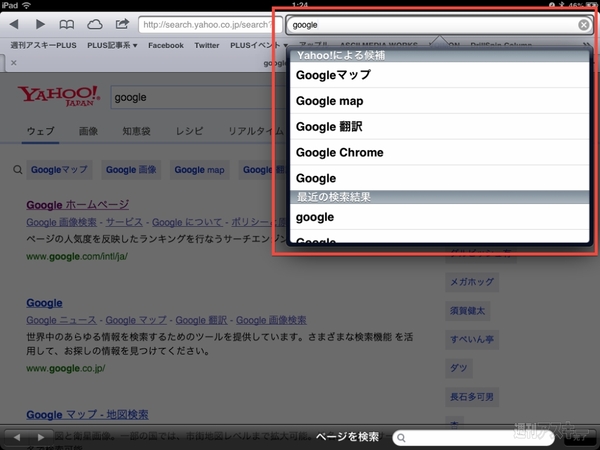The width and height of the screenshot is (600, 450).
Task: Select recent search lowercase google
Action: (439, 217)
